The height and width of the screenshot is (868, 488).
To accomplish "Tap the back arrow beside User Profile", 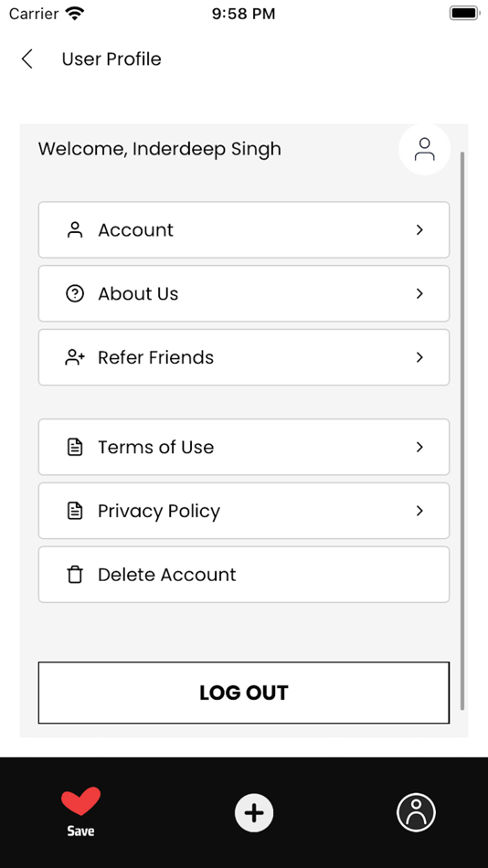I will coord(27,58).
